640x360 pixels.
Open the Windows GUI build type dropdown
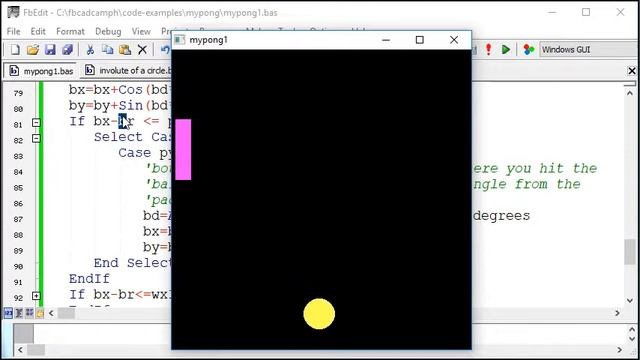pyautogui.click(x=589, y=50)
